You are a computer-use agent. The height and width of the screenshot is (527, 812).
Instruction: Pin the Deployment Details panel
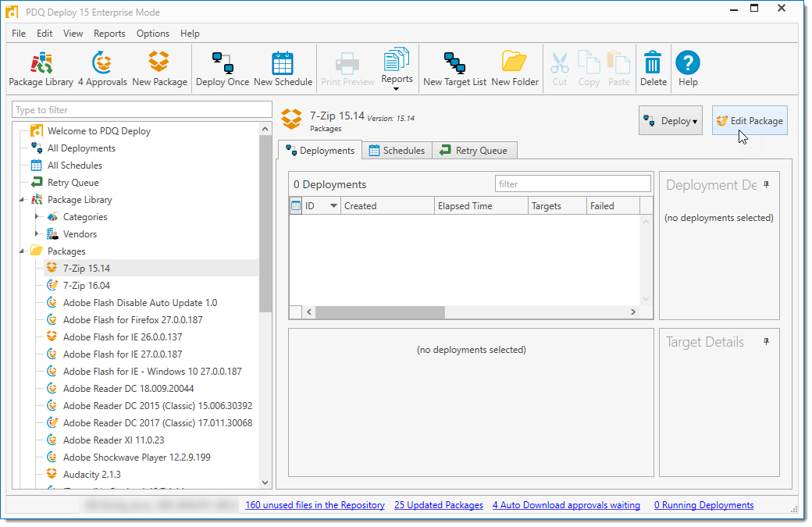(767, 185)
